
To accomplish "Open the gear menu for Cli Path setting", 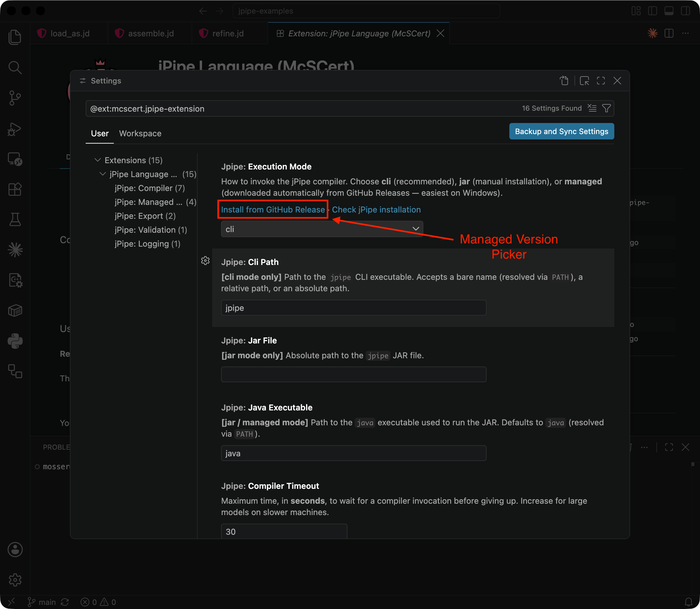I will click(x=205, y=261).
